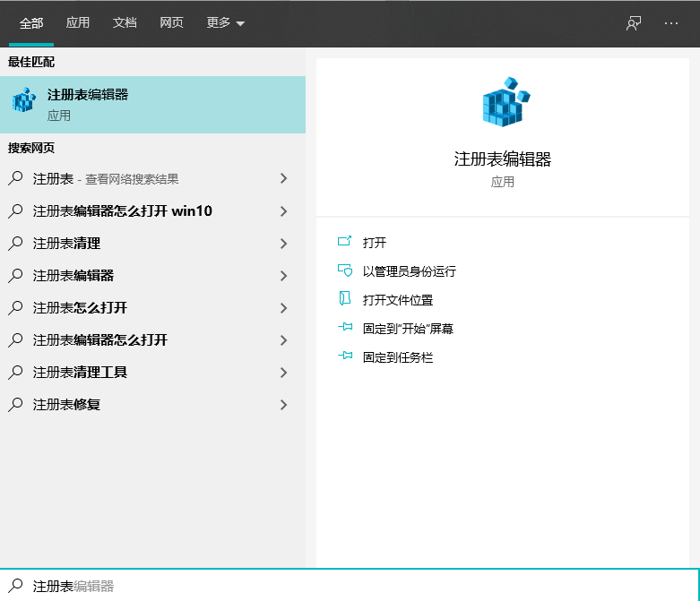Image resolution: width=700 pixels, height=601 pixels.
Task: Click the shield icon beside 以管理员身份运行
Action: [345, 270]
